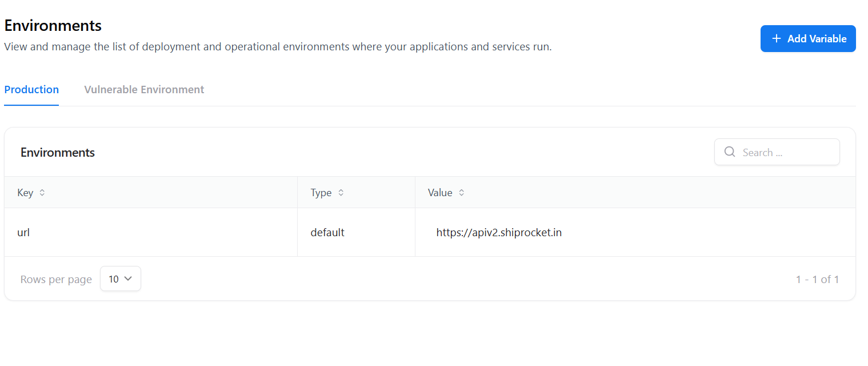The image size is (868, 366).
Task: Click the default type cell
Action: (x=356, y=232)
